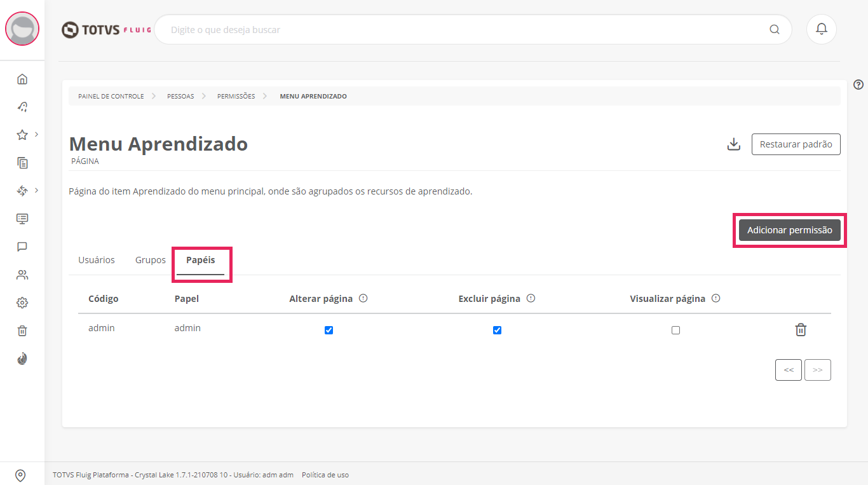868x485 pixels.
Task: Open the Home icon in sidebar
Action: click(x=22, y=79)
